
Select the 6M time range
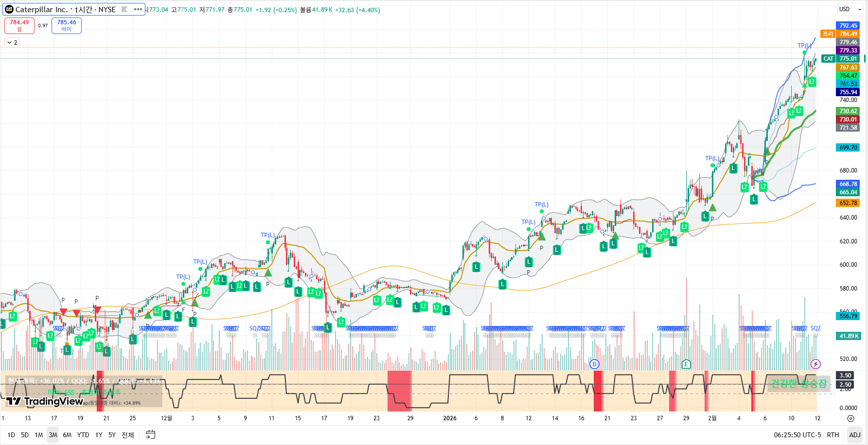coord(67,435)
